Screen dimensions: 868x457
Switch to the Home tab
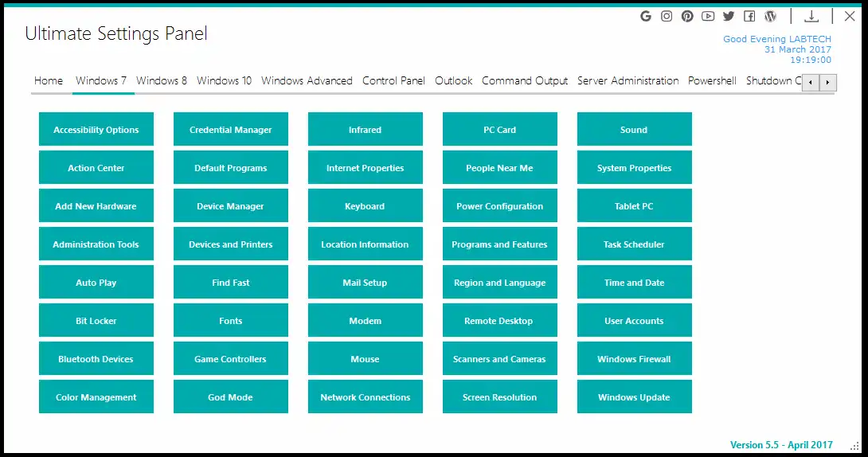click(x=49, y=80)
